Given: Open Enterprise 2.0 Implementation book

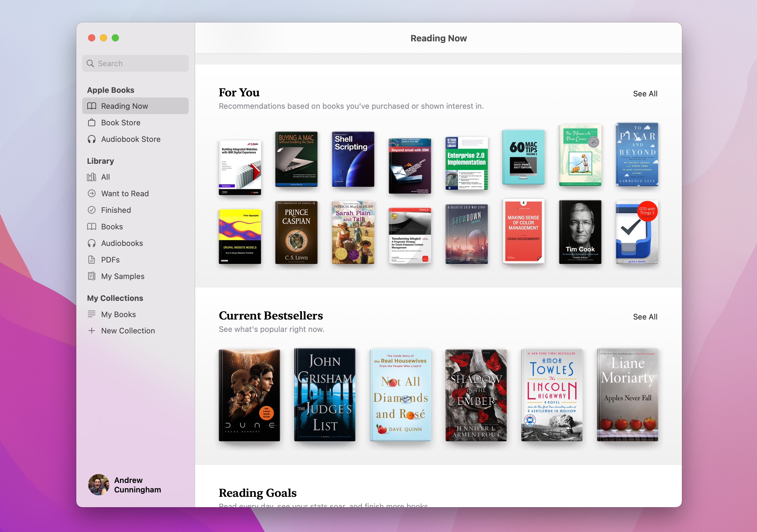Looking at the screenshot, I should point(467,163).
